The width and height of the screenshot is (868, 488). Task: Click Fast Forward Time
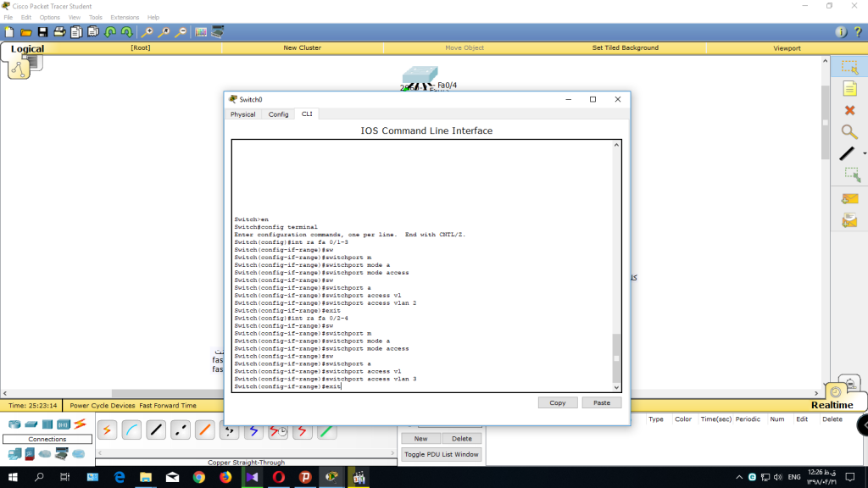coord(168,406)
